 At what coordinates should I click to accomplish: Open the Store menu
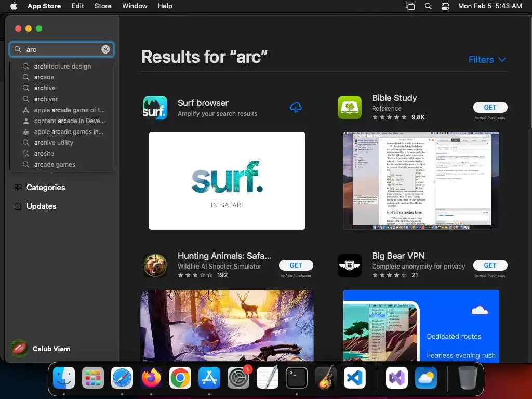(x=103, y=6)
